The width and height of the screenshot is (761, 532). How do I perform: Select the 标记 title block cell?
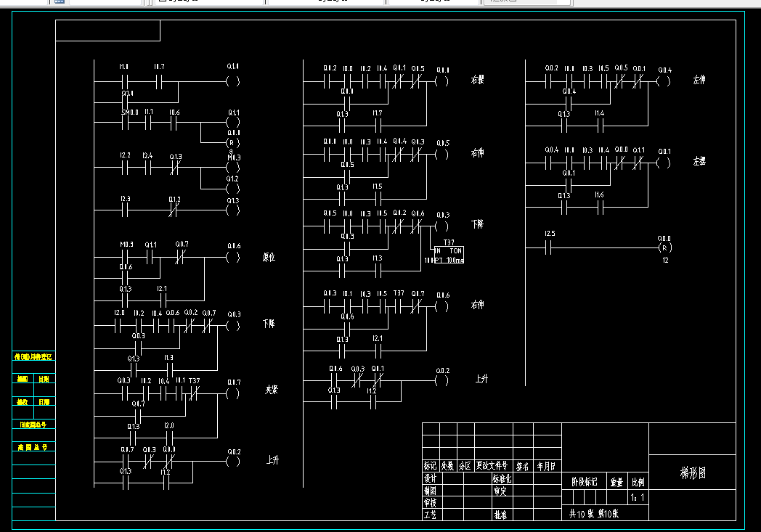pos(430,466)
